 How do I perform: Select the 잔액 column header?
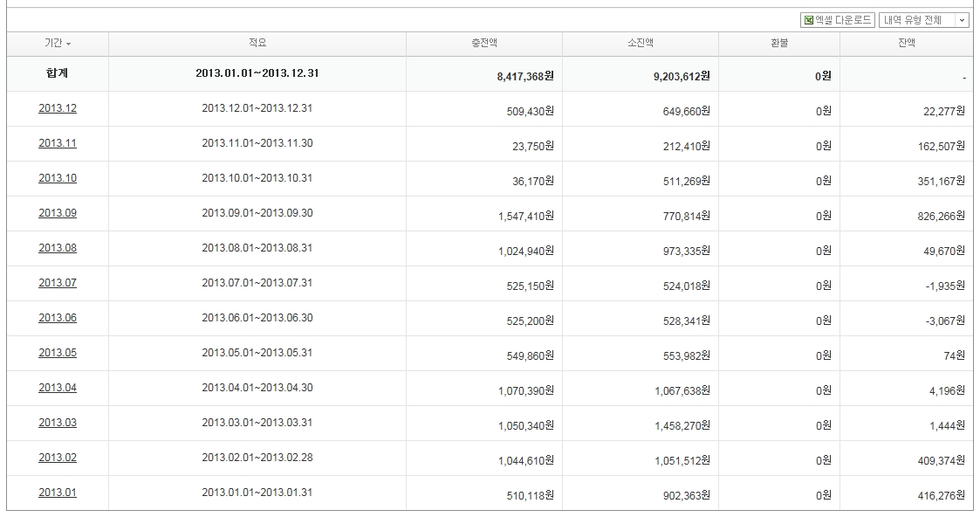[x=906, y=43]
